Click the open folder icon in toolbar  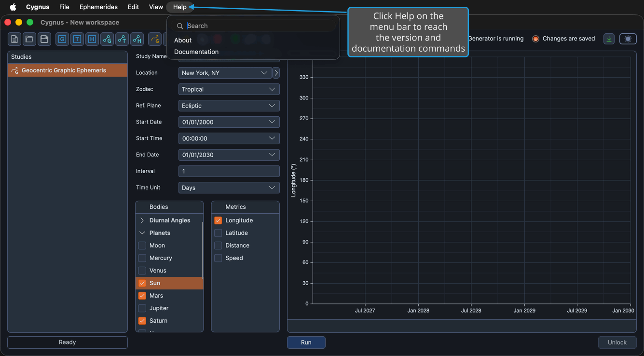click(29, 39)
